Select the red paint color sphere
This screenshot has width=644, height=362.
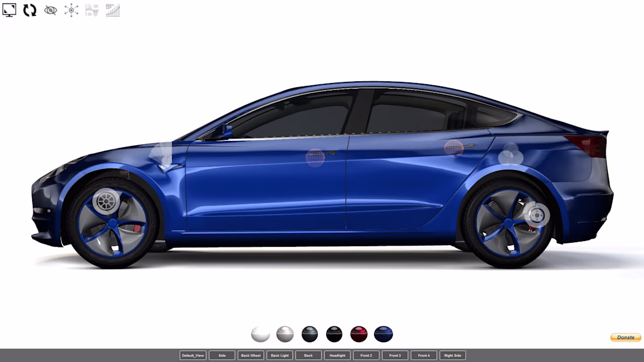tap(358, 334)
